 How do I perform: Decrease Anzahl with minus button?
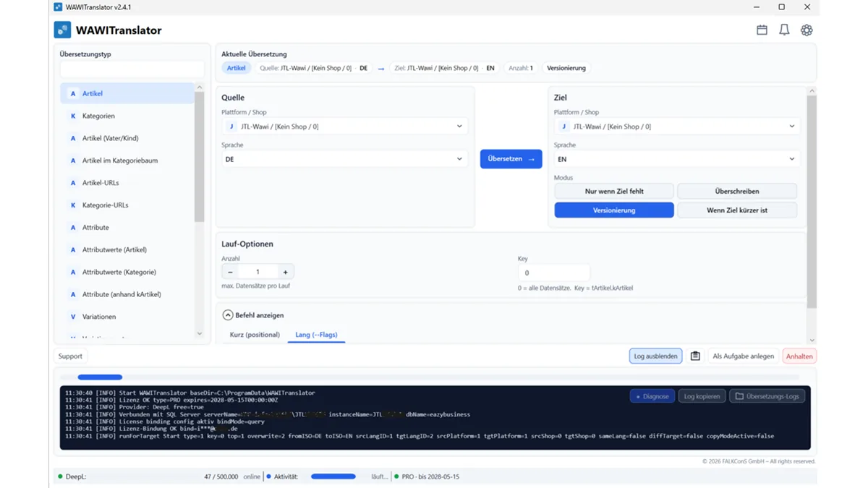[230, 272]
